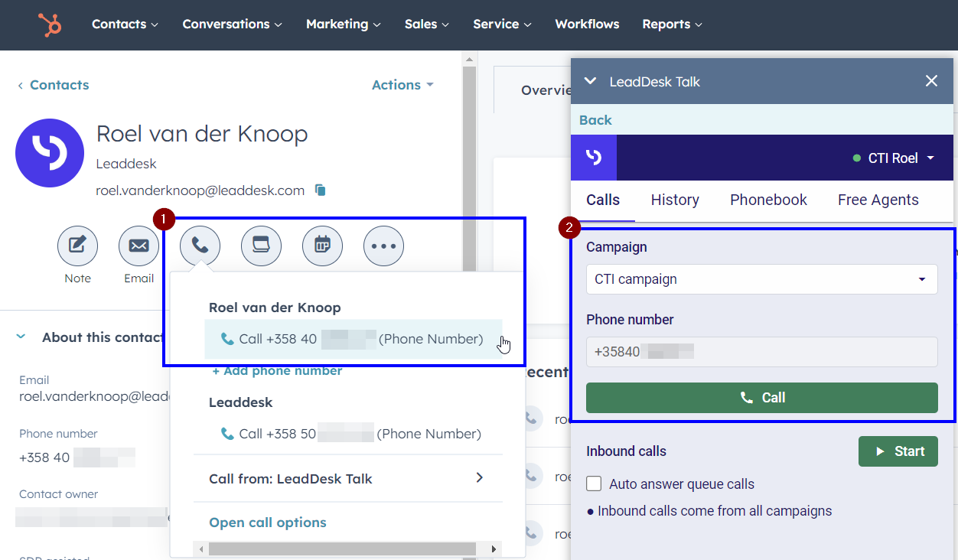Viewport: 958px width, 560px height.
Task: Click the call popup horizontal scrollbar
Action: [x=341, y=549]
